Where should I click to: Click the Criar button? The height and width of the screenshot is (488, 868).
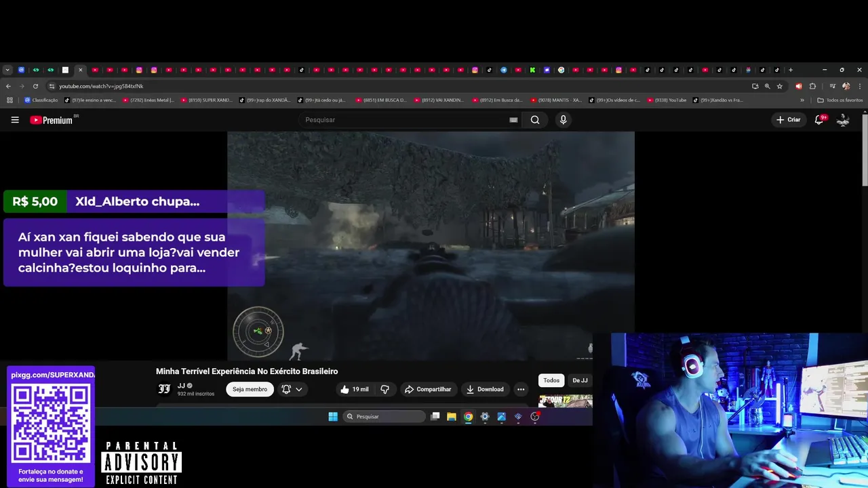[789, 120]
